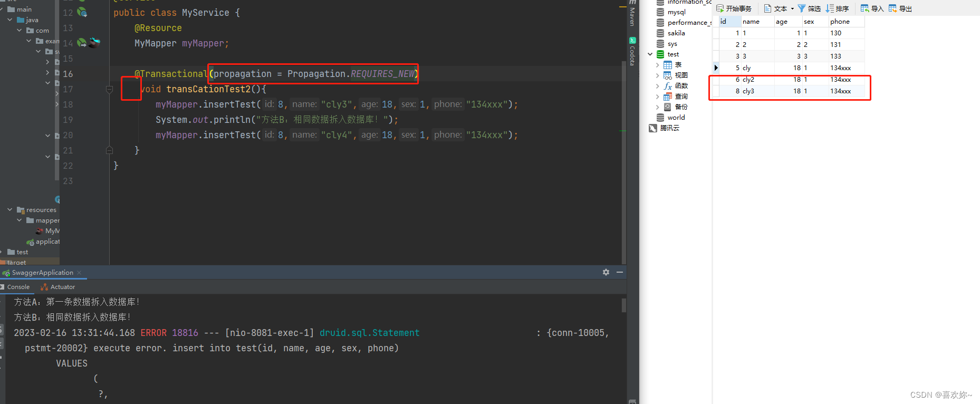
Task: Click the 查询 queries icon
Action: [x=668, y=97]
